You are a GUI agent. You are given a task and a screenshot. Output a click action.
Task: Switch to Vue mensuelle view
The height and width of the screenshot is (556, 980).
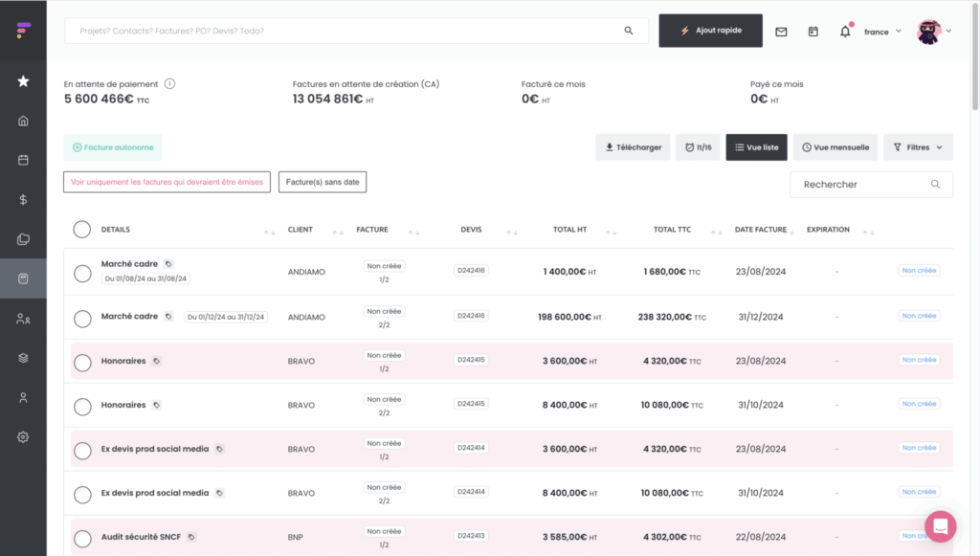(x=835, y=147)
